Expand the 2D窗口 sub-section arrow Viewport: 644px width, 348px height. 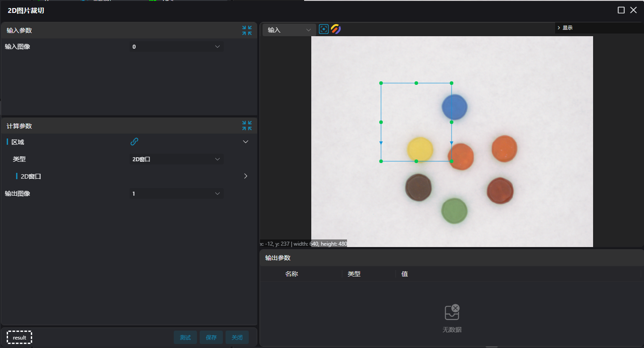[x=246, y=176]
